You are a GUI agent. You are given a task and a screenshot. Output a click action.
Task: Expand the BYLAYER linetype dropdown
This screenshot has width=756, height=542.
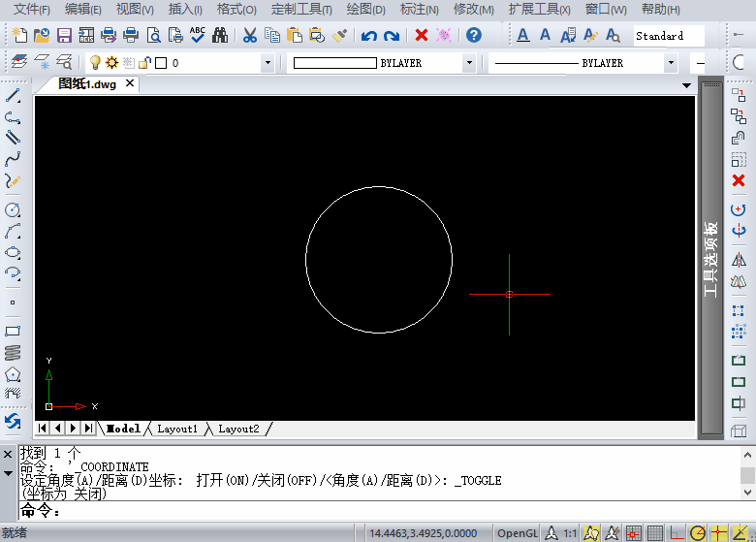tap(671, 63)
